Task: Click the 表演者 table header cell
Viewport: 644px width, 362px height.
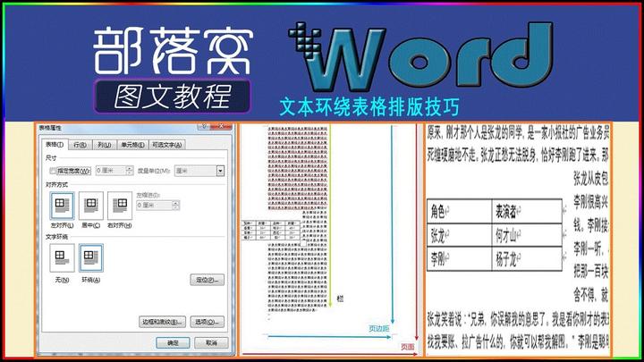Action: click(527, 211)
